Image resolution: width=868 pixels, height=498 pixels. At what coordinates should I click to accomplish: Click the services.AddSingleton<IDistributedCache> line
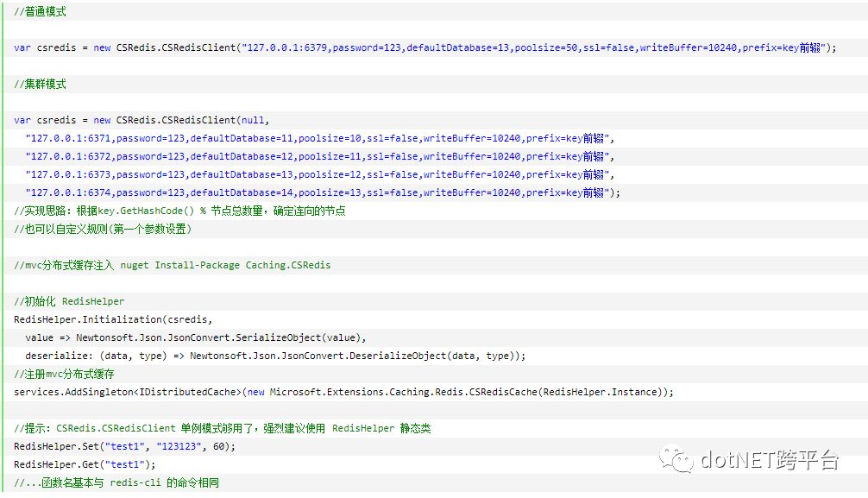(x=343, y=392)
